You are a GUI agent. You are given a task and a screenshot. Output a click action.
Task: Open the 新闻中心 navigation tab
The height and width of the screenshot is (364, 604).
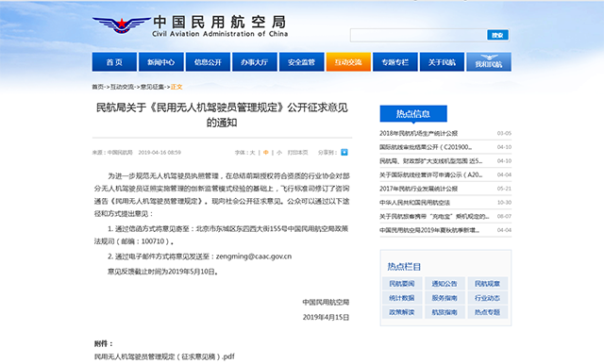pyautogui.click(x=161, y=62)
